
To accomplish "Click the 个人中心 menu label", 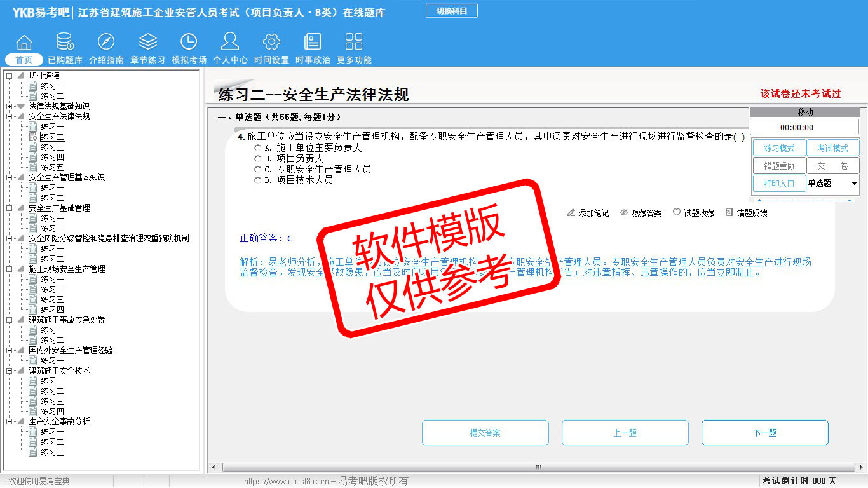I will click(x=230, y=60).
